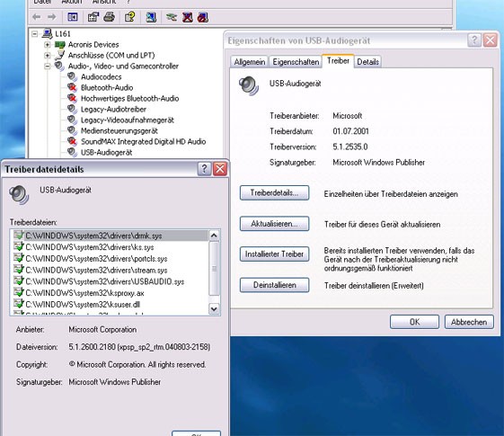Click the Treiberdetails... button

pos(275,193)
